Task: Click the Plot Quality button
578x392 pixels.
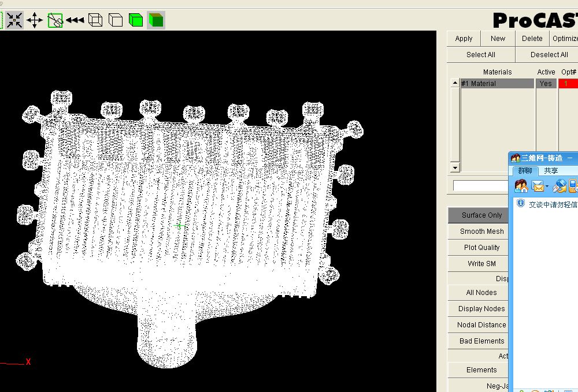Action: point(478,248)
